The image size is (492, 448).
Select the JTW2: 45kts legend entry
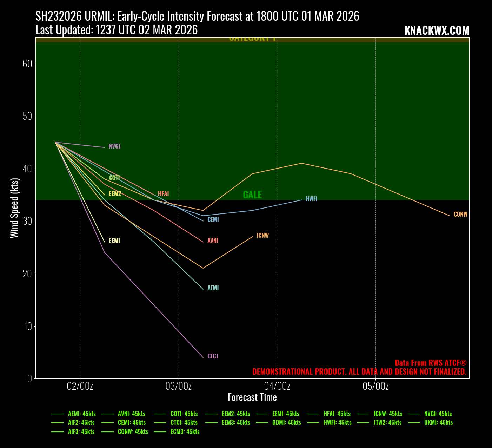[x=387, y=423]
